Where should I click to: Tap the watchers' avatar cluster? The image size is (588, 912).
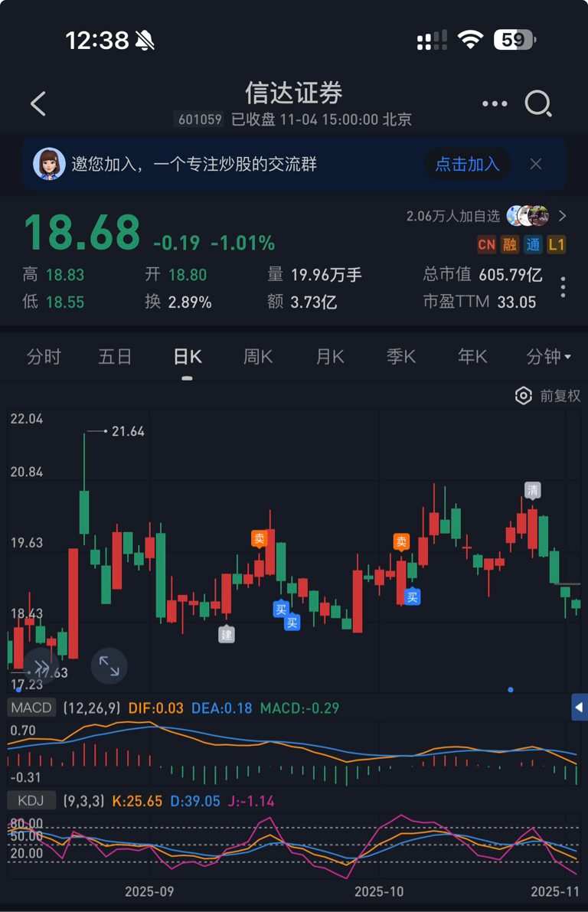[528, 216]
